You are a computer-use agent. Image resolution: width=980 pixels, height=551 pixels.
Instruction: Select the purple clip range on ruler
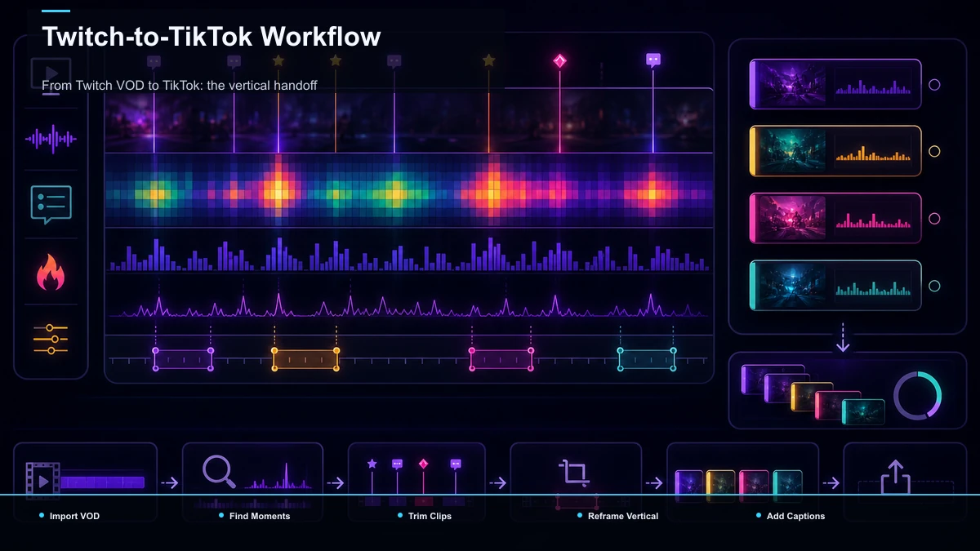tap(183, 359)
